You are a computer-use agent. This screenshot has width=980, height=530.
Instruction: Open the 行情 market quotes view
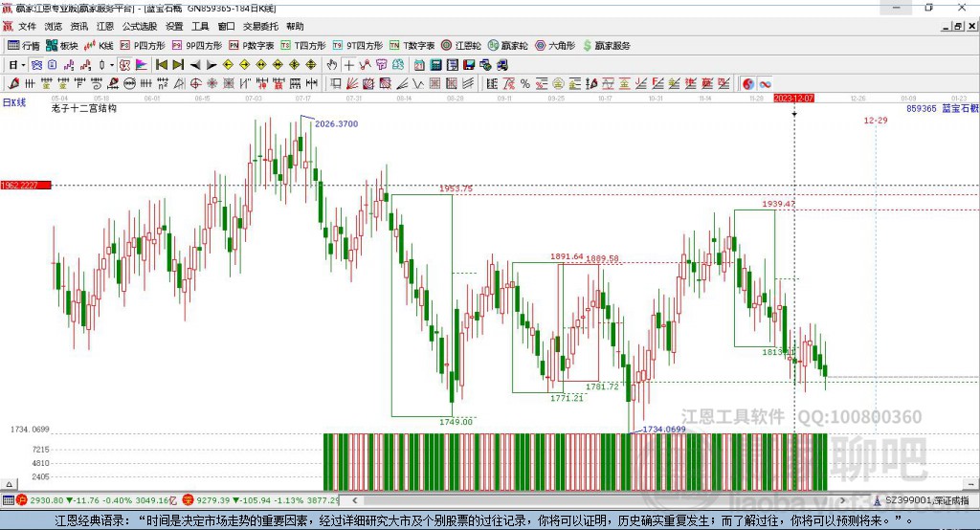point(23,46)
